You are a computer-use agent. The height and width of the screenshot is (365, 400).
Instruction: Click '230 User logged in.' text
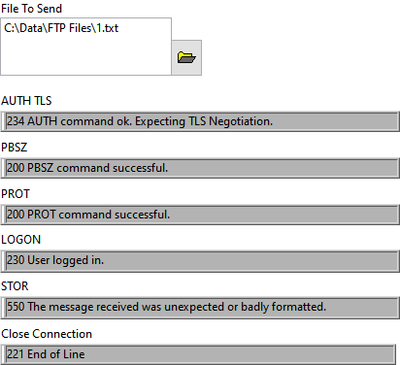[x=55, y=260]
